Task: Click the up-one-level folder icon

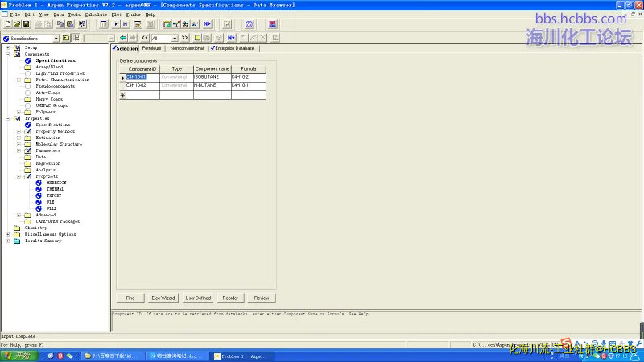Action: pyautogui.click(x=66, y=38)
